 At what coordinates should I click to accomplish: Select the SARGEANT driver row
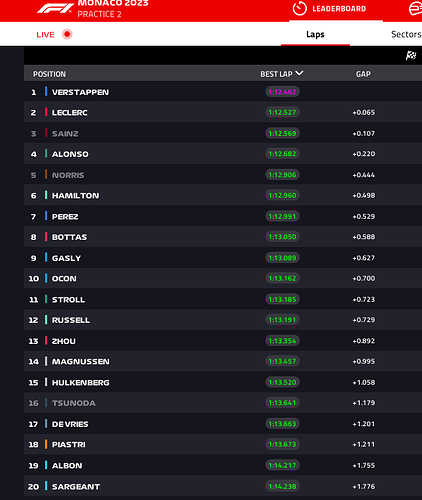click(x=223, y=486)
